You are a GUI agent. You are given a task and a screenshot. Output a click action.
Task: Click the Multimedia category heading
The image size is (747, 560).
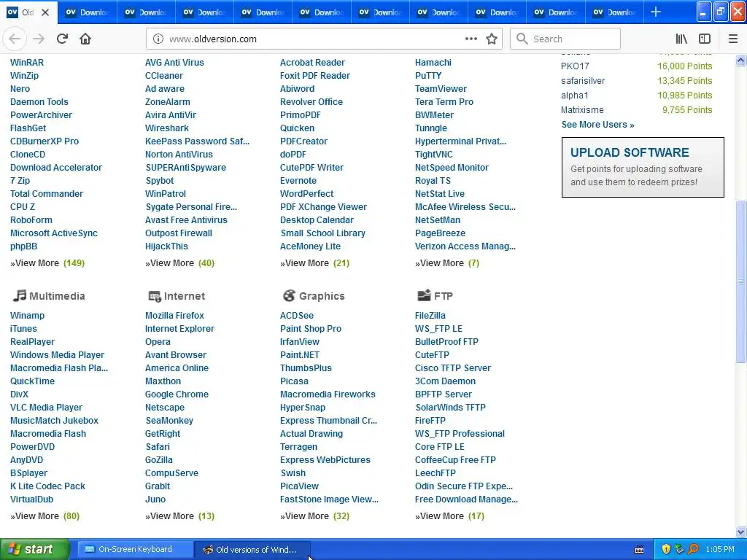(x=57, y=296)
